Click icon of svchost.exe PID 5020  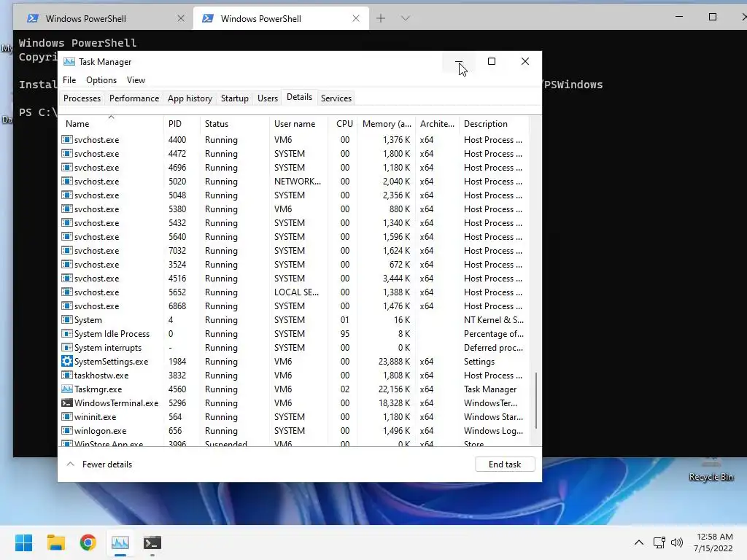pos(66,182)
